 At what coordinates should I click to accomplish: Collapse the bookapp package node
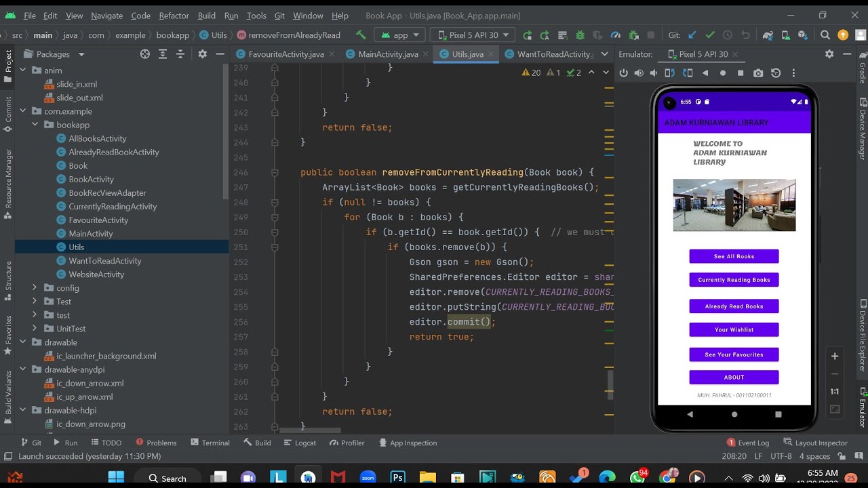click(35, 125)
